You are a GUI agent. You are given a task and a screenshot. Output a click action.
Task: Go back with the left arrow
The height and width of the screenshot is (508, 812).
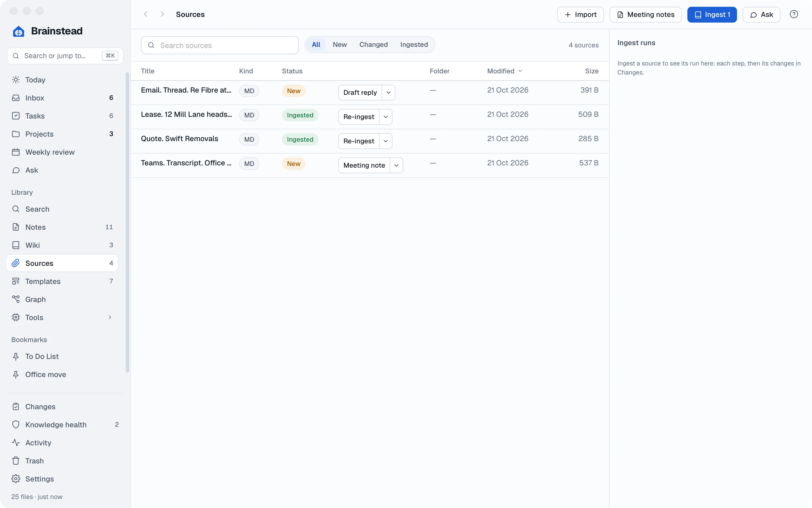(145, 14)
